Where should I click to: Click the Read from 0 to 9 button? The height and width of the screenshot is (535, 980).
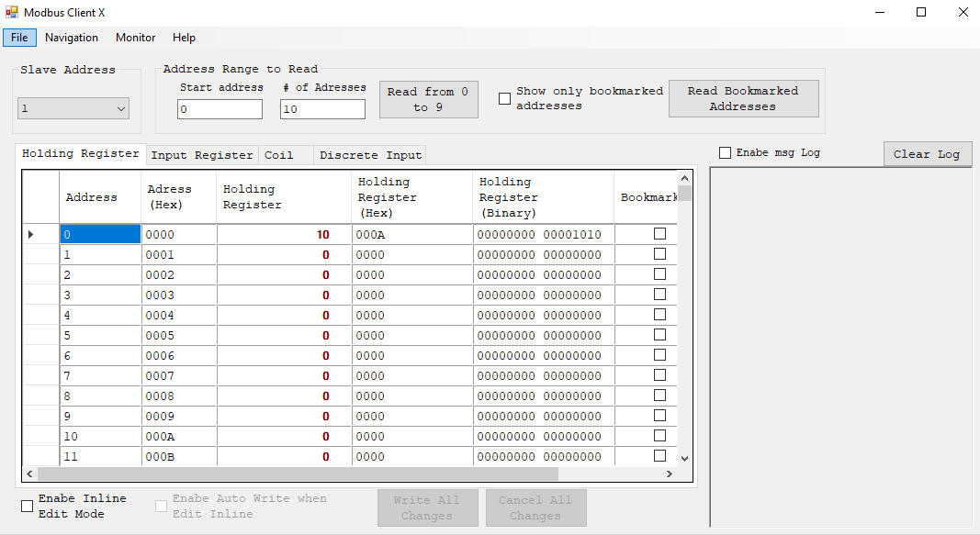(428, 98)
